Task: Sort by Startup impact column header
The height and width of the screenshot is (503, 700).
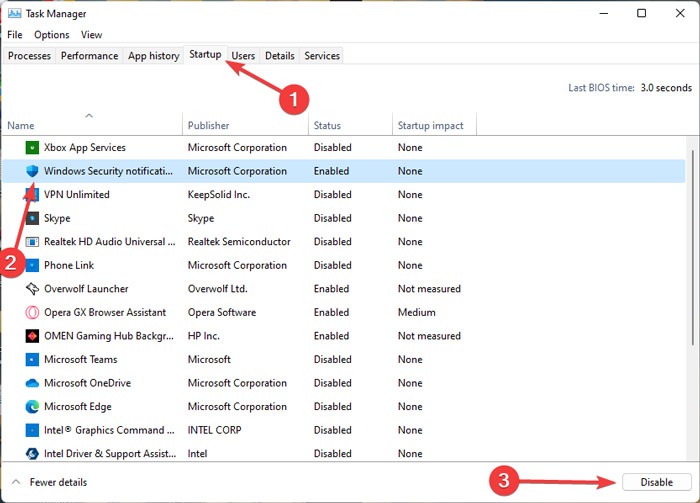Action: click(434, 124)
